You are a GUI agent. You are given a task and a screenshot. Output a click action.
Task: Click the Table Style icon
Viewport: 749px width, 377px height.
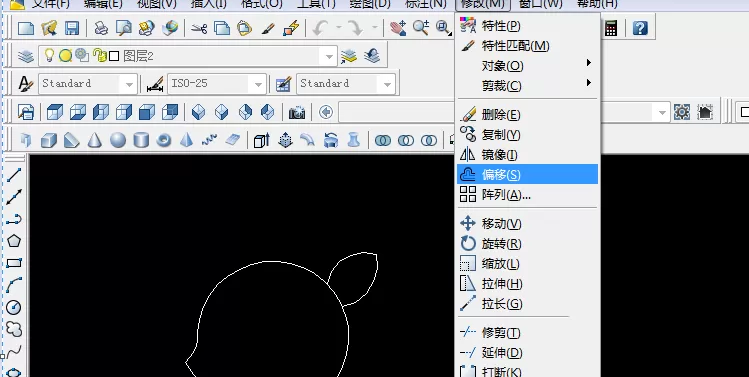pos(284,85)
